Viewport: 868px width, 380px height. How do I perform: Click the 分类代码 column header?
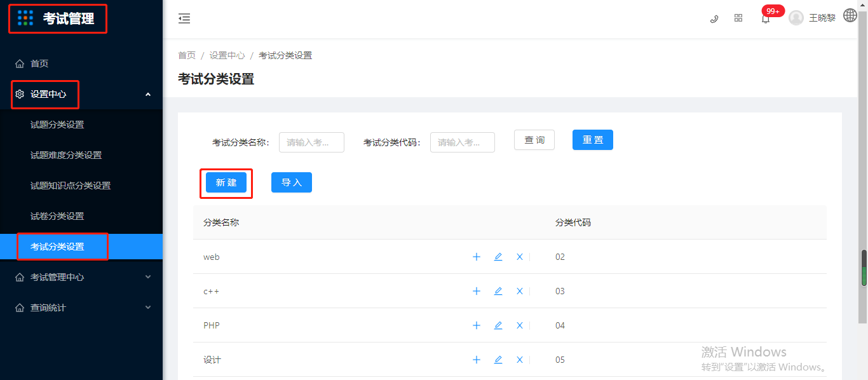[x=573, y=222]
